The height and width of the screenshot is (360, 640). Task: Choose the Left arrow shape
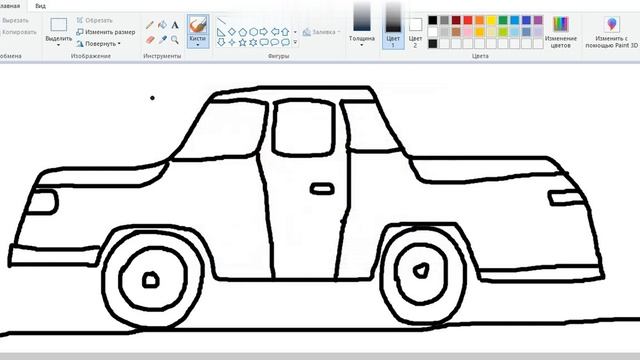tap(275, 32)
